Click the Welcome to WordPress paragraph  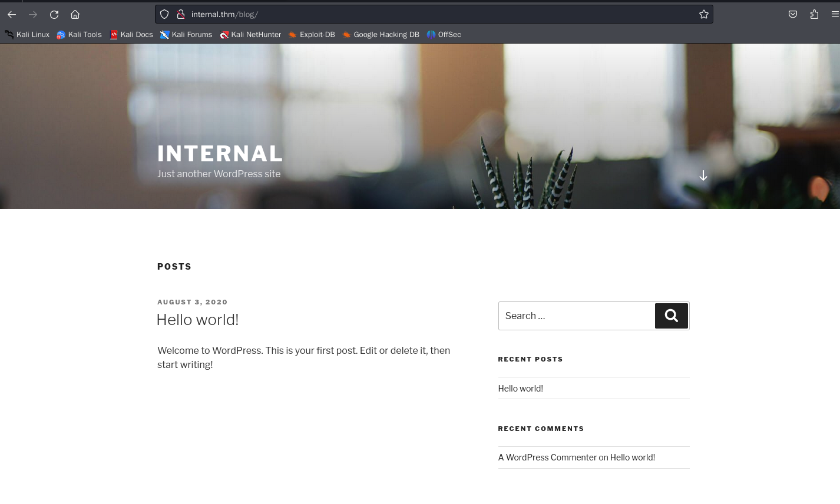tap(304, 357)
